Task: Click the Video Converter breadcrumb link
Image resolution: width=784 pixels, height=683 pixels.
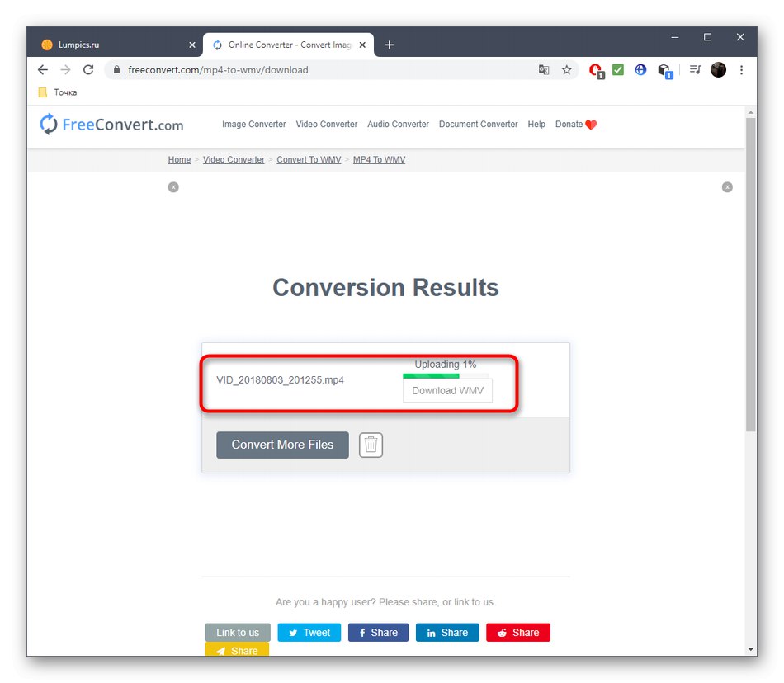Action: [x=234, y=160]
